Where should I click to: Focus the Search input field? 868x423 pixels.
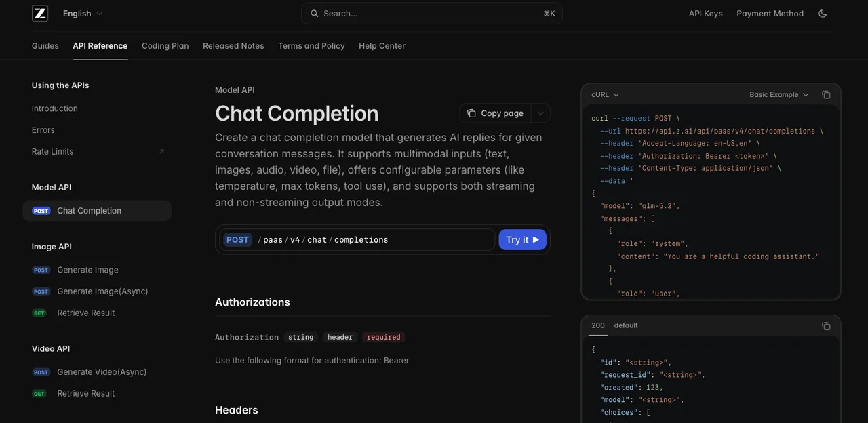[432, 14]
